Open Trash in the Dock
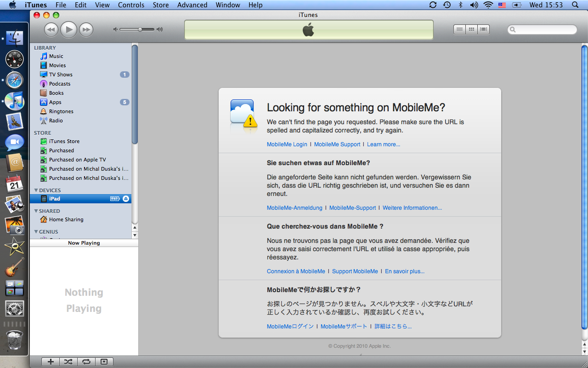The width and height of the screenshot is (588, 368). 15,341
